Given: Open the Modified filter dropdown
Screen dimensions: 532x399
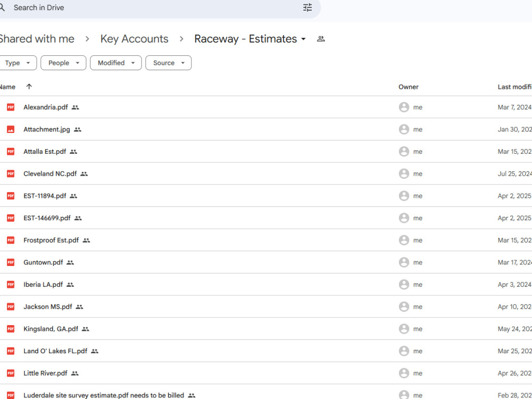Looking at the screenshot, I should [115, 63].
